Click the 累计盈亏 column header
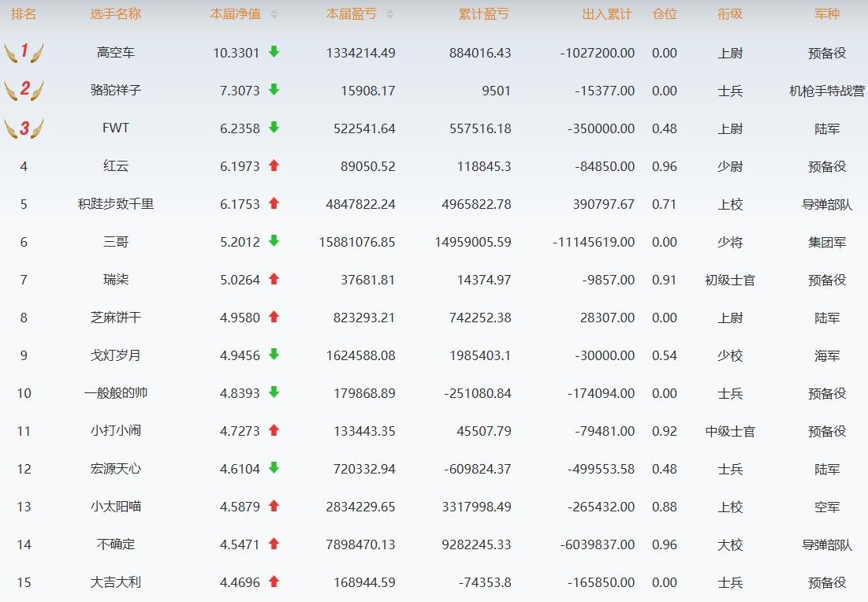Viewport: 868px width, 602px height. tap(483, 14)
